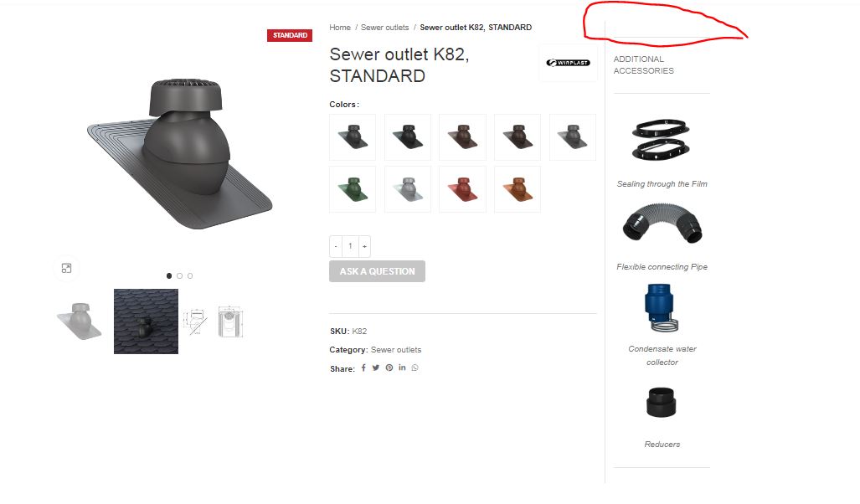Share via WhatsApp icon
The height and width of the screenshot is (504, 860).
pos(415,368)
